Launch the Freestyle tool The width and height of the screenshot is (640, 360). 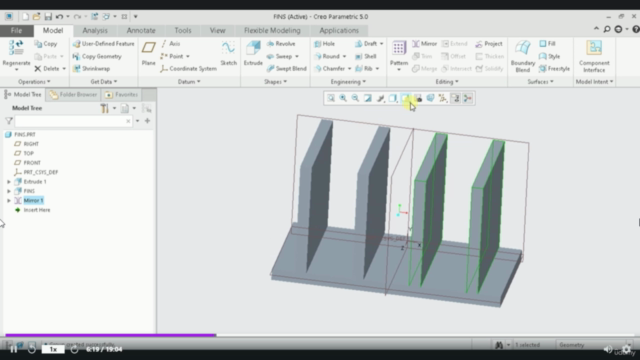(x=554, y=69)
